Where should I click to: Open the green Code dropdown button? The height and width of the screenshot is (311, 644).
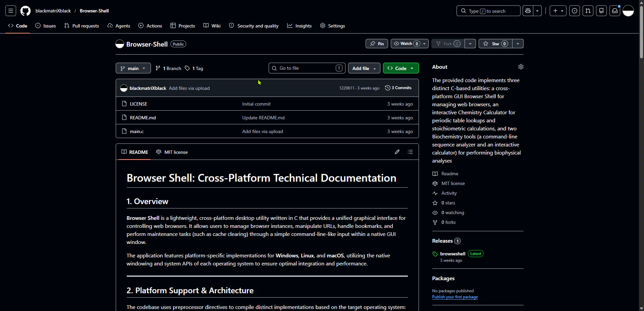401,68
